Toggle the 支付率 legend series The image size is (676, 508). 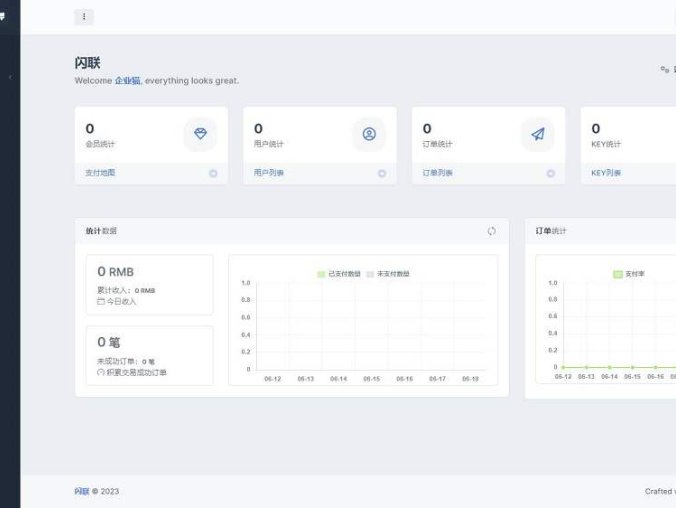629,274
